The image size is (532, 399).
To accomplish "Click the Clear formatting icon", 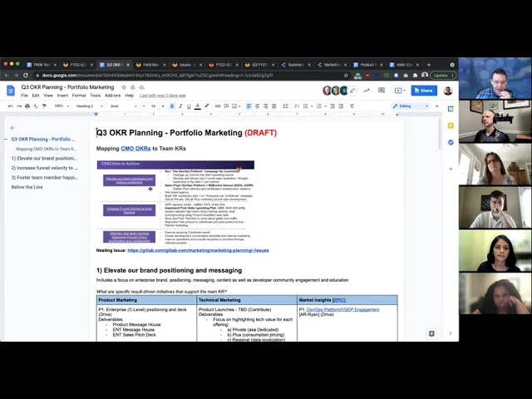I will click(x=352, y=106).
